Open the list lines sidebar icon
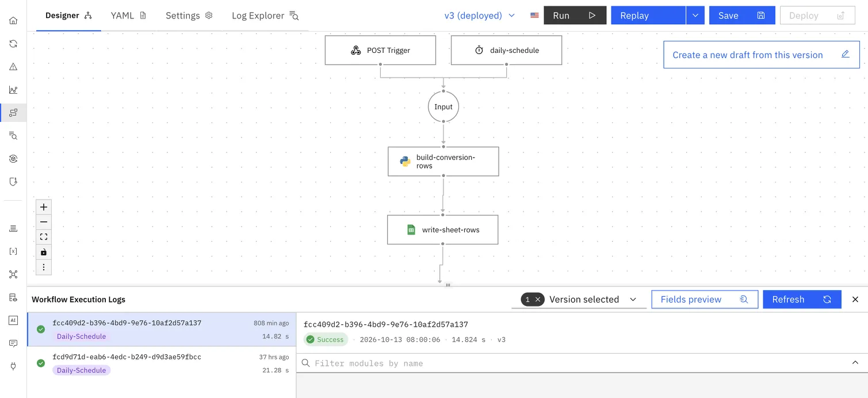The image size is (868, 398). [13, 228]
